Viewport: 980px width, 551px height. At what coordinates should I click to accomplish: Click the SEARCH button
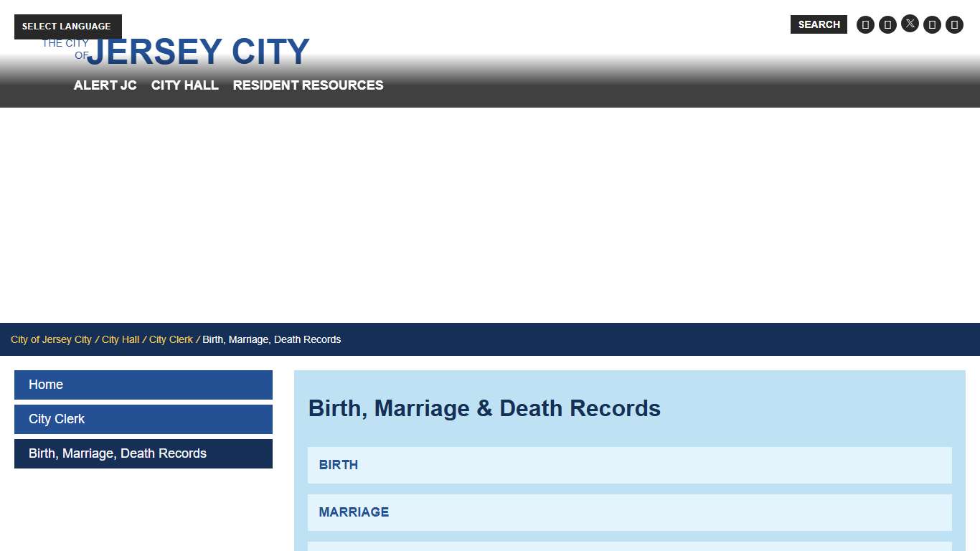coord(818,24)
